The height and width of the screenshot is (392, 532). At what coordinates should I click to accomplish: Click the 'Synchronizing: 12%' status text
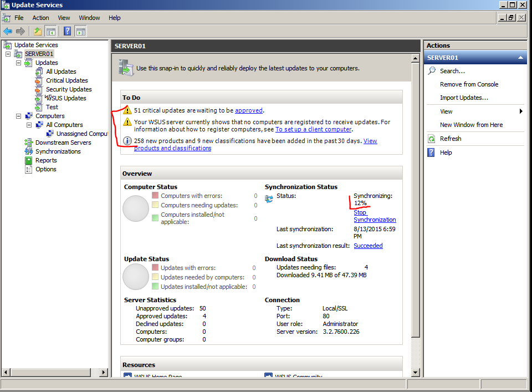point(373,200)
